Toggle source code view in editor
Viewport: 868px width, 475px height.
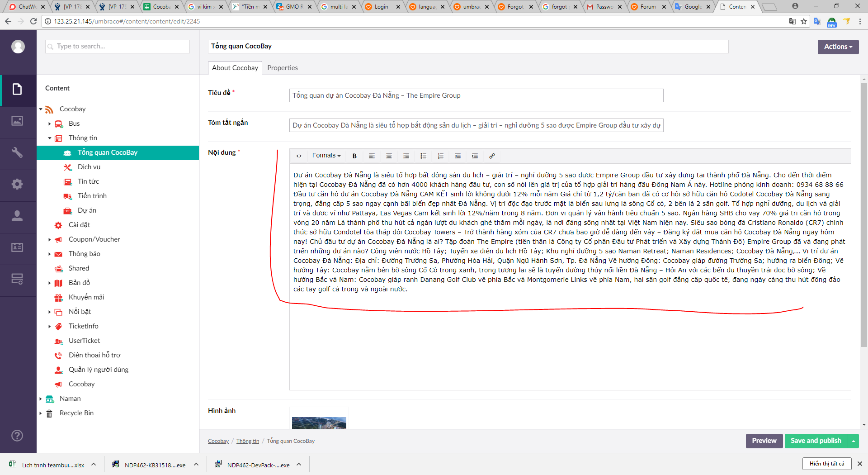pyautogui.click(x=299, y=156)
